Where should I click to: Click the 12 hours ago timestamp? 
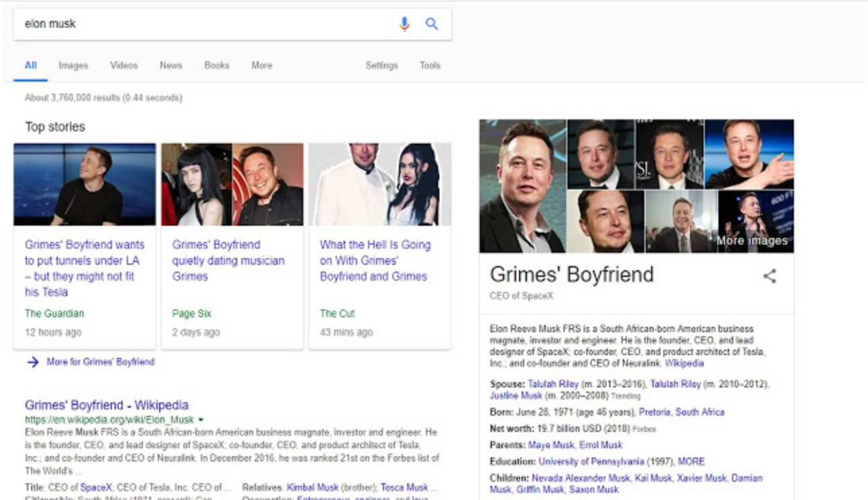pos(53,332)
